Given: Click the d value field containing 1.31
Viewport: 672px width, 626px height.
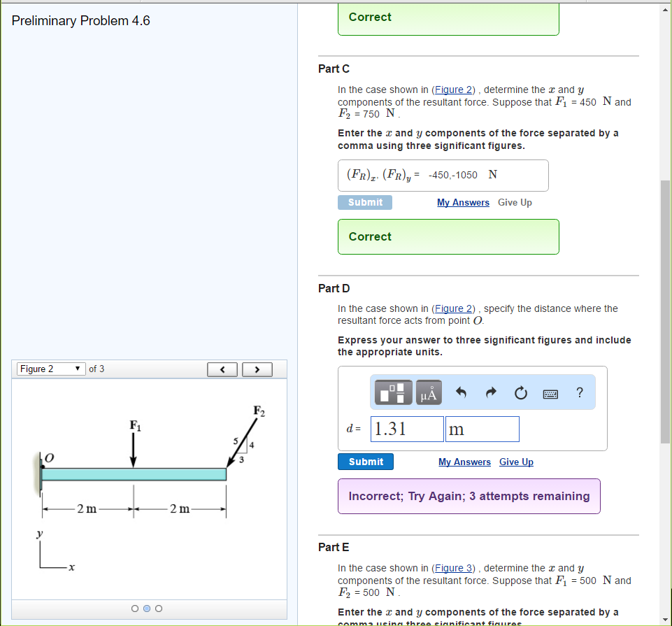Looking at the screenshot, I should [x=407, y=429].
